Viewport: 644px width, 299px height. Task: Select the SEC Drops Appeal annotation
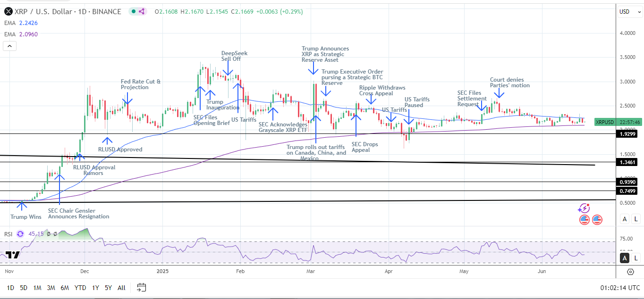365,147
